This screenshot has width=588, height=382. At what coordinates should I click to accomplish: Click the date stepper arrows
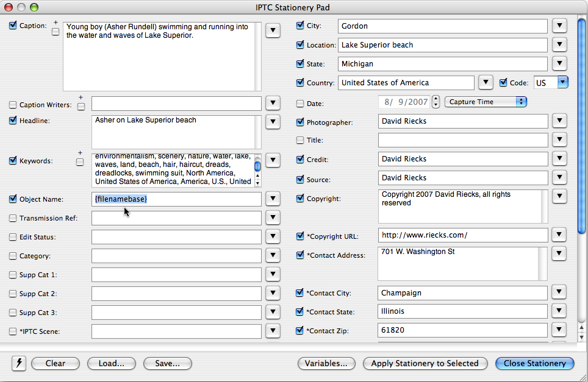pos(436,102)
